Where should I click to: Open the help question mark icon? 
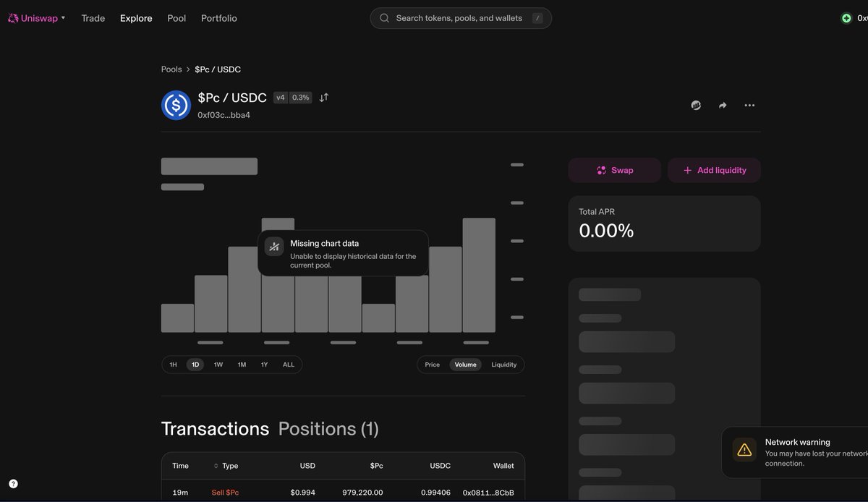tap(13, 484)
